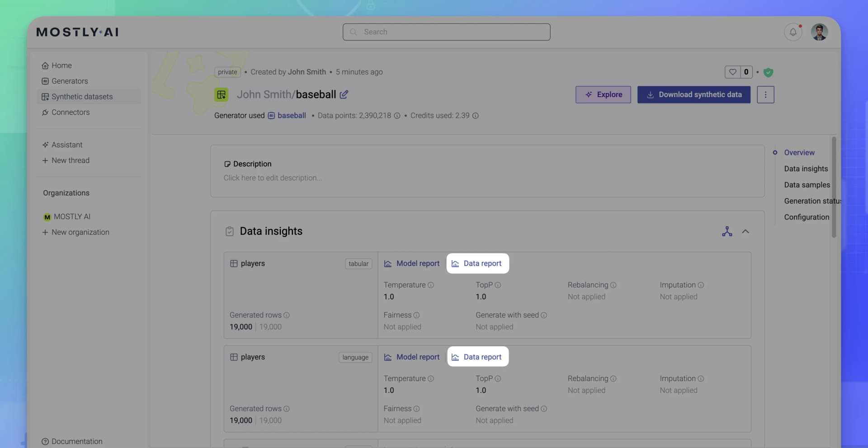The height and width of the screenshot is (448, 868).
Task: Click the green privacy shield badge
Action: coord(769,72)
